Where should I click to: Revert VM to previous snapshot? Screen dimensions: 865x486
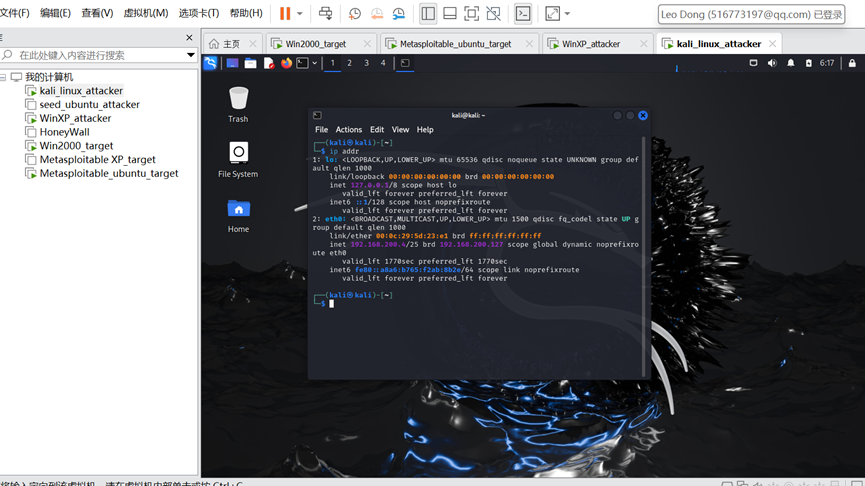377,14
